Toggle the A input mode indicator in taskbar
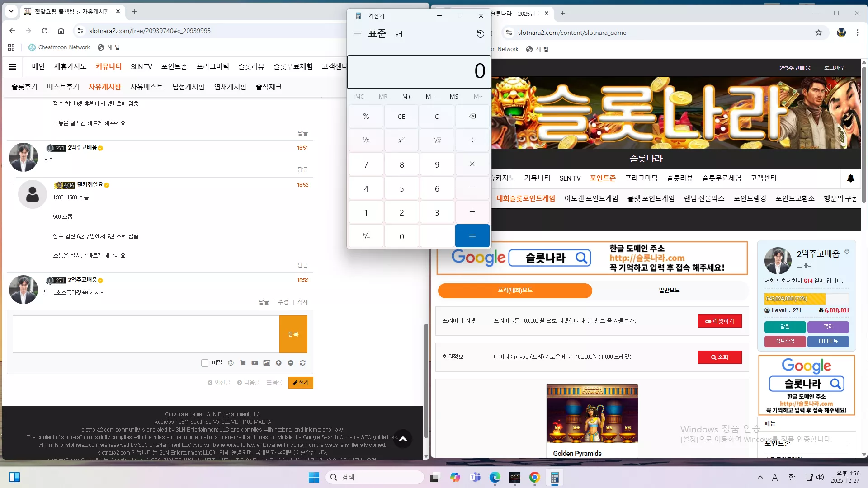868x488 pixels. tap(775, 477)
